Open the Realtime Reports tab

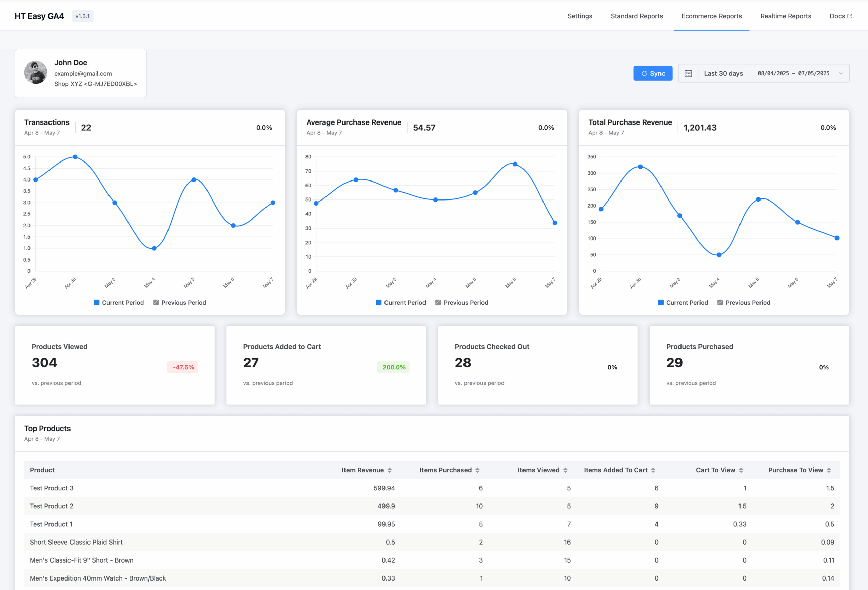tap(786, 16)
